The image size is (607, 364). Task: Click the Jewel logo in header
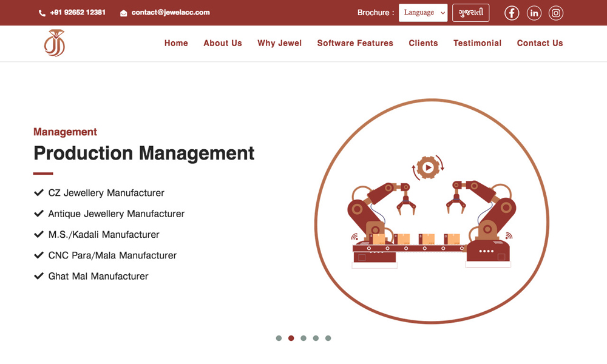[54, 43]
